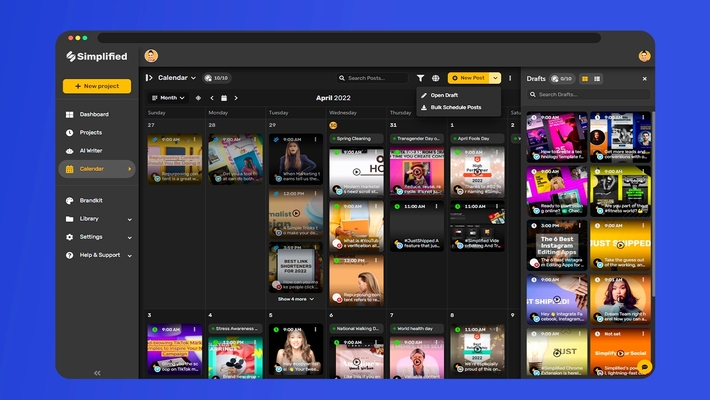Open the Best Link Shorteners post thumbnail
710x400 pixels.
[x=296, y=267]
